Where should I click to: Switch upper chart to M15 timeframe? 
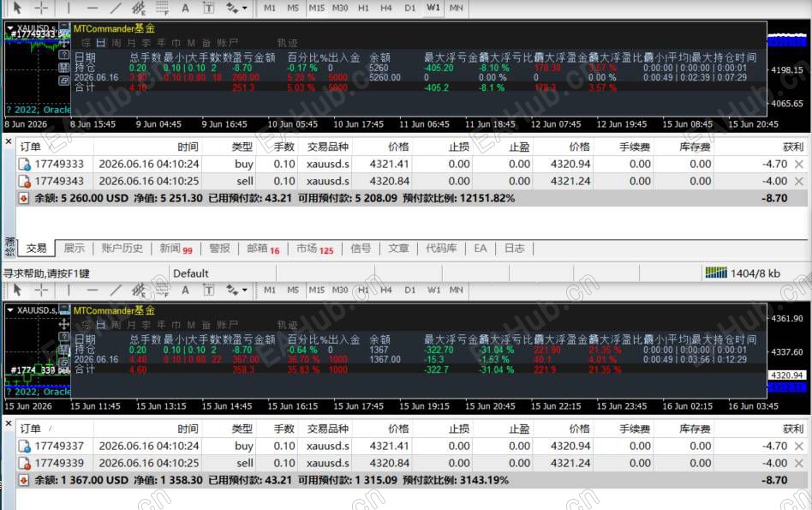(316, 8)
